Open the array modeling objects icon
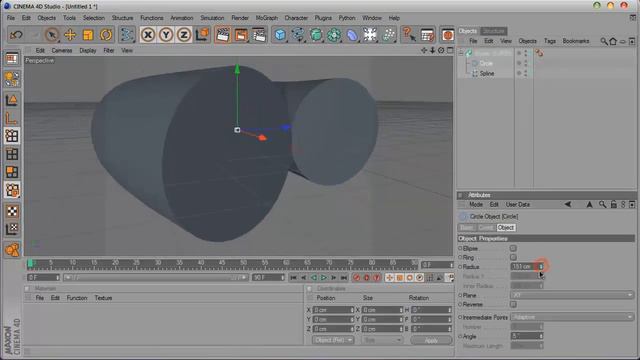Screen dimensions: 640x360 [334, 35]
